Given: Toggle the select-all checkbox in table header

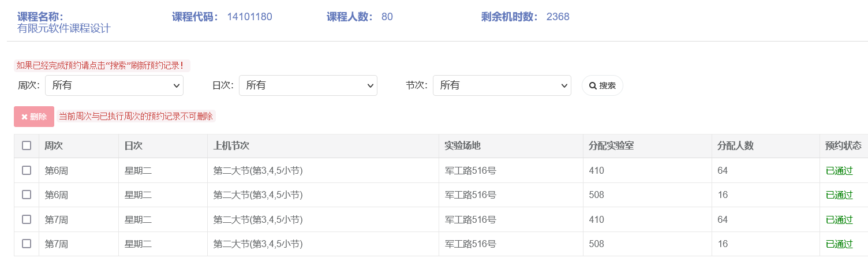Looking at the screenshot, I should pos(27,145).
